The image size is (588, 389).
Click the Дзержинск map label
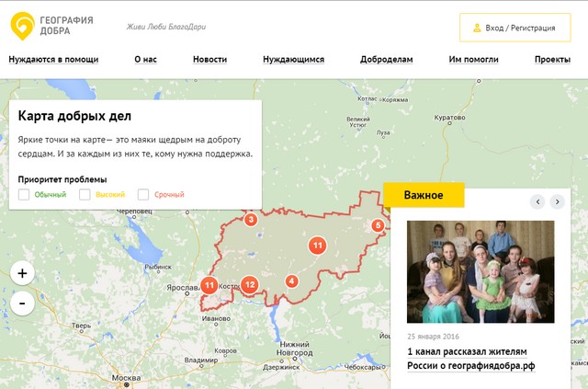[282, 367]
